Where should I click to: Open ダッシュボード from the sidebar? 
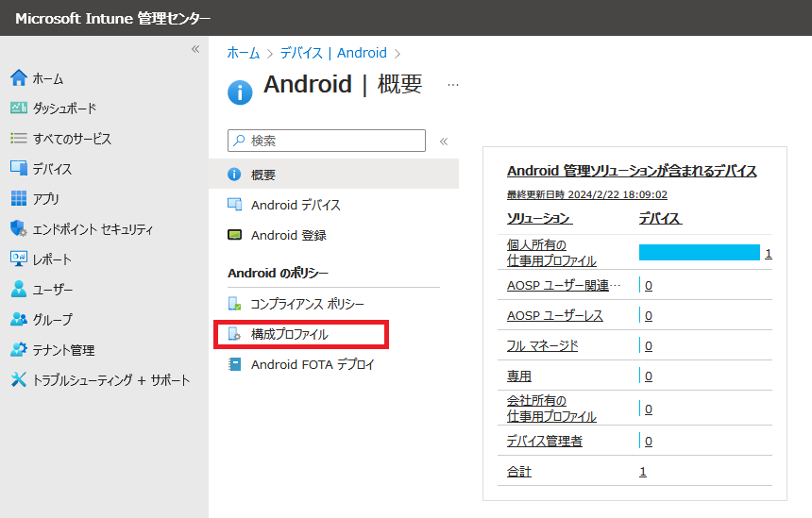[65, 109]
